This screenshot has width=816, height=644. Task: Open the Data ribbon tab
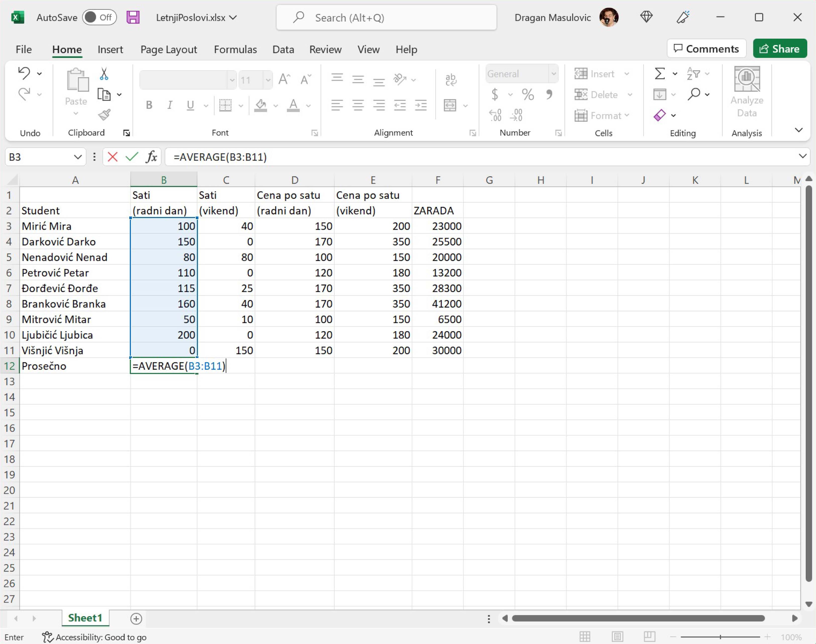pyautogui.click(x=283, y=49)
